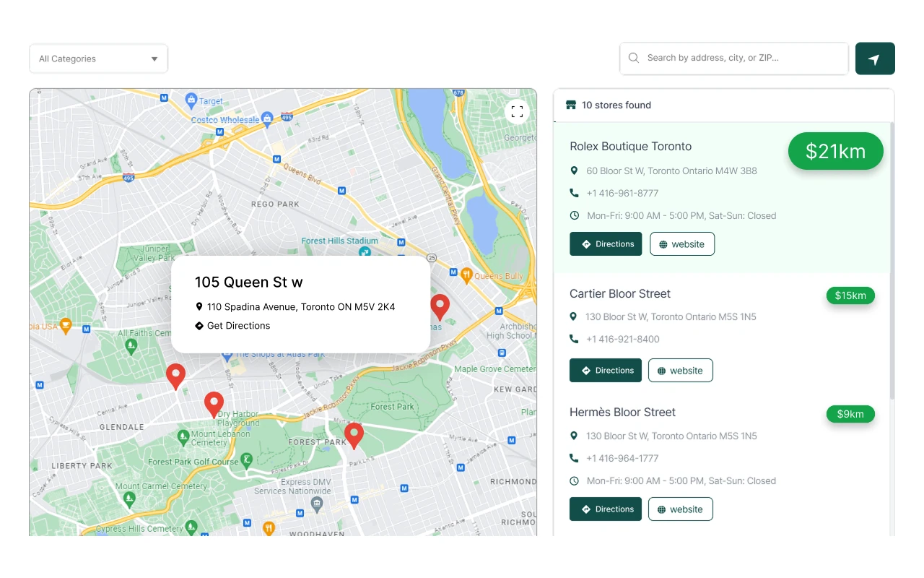924x578 pixels.
Task: Click the location pin beside Rolex's address
Action: coord(575,171)
